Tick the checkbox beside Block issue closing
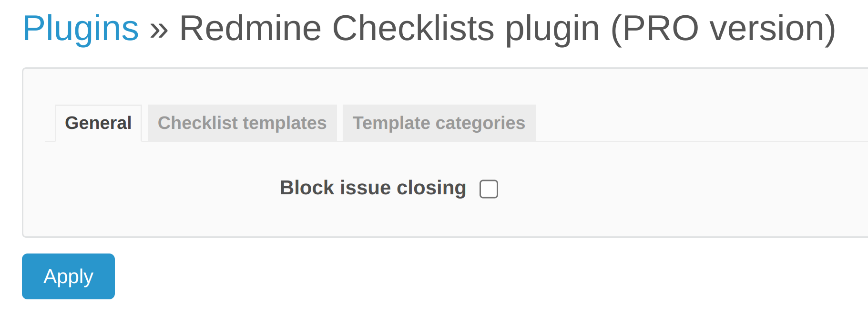This screenshot has height=317, width=868. pos(488,189)
